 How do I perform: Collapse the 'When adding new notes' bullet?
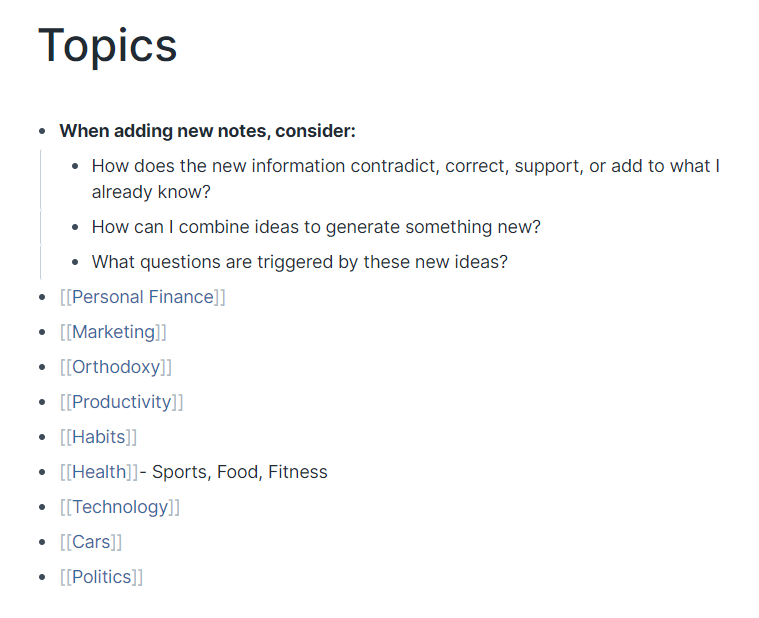[x=43, y=131]
